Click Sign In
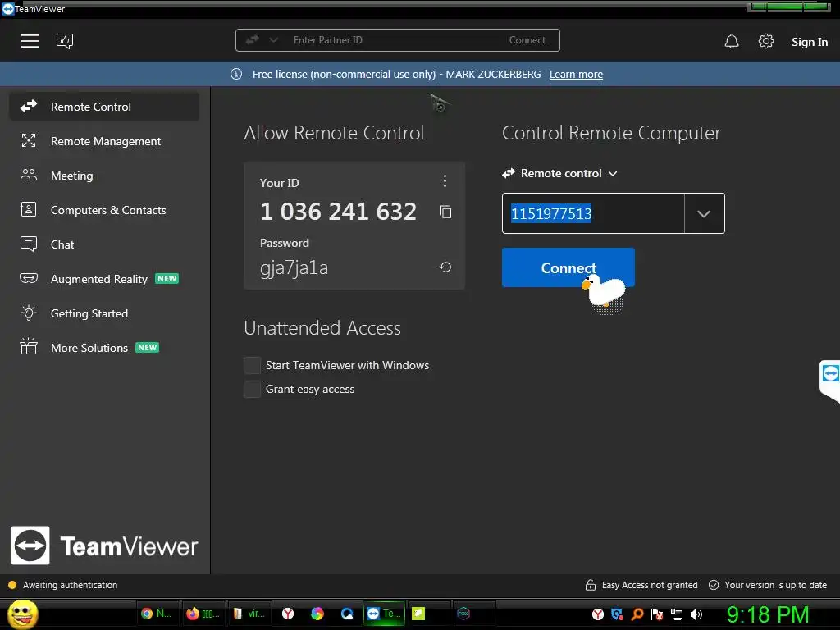The height and width of the screenshot is (630, 840). click(x=810, y=42)
